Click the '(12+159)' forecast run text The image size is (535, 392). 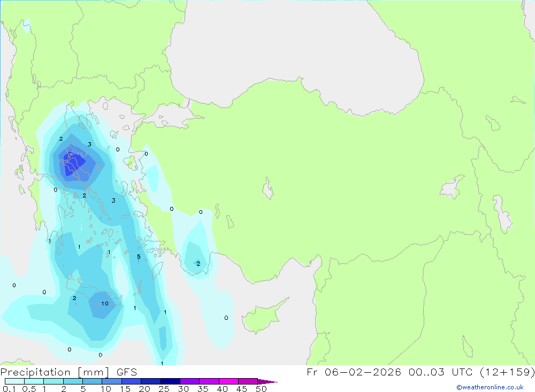[507, 372]
